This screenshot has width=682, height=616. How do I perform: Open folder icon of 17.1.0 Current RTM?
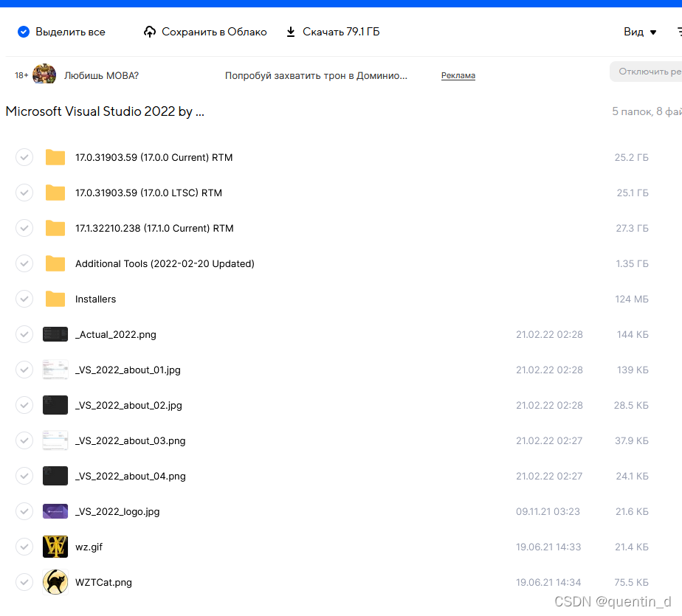coord(55,228)
